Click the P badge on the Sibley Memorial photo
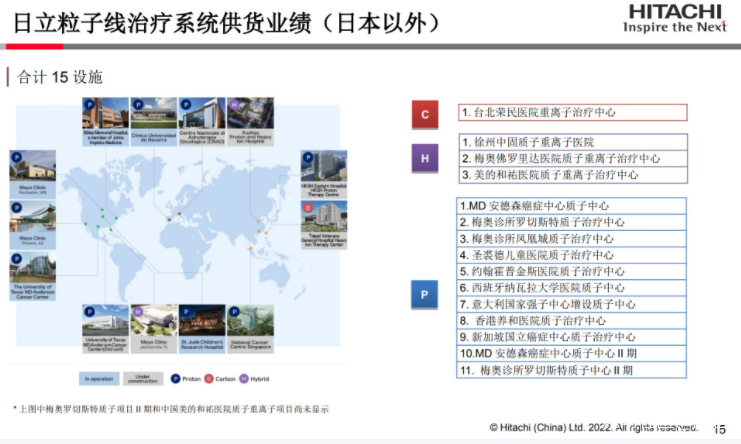Screen dimensions: 741x444 point(89,104)
